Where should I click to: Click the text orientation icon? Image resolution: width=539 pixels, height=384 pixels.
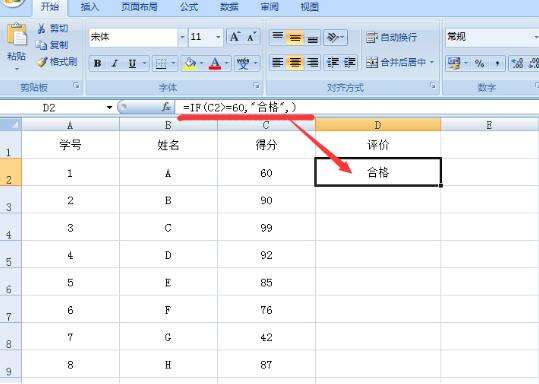[x=335, y=37]
